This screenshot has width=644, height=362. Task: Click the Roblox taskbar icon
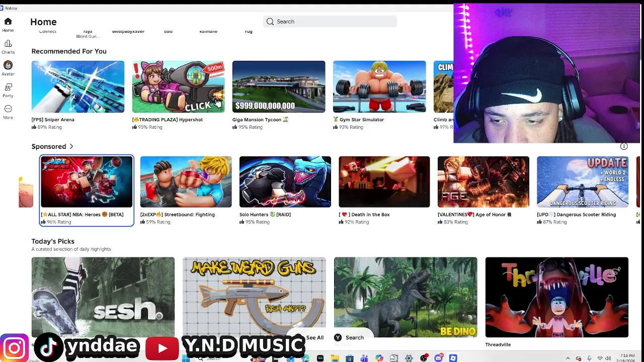point(453,358)
